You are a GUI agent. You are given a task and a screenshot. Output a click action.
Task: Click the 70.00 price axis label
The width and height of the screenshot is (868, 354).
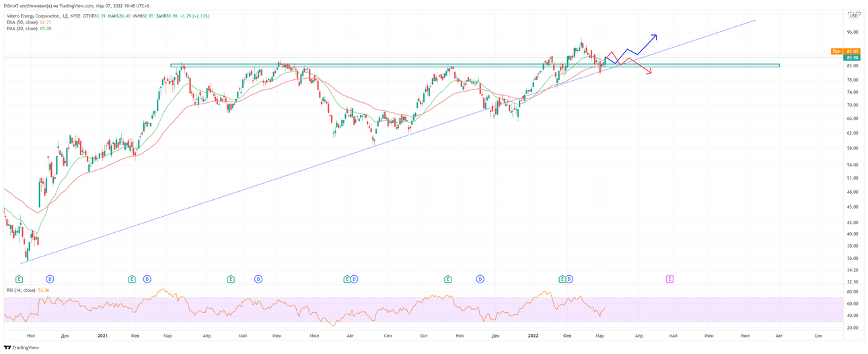tap(853, 105)
